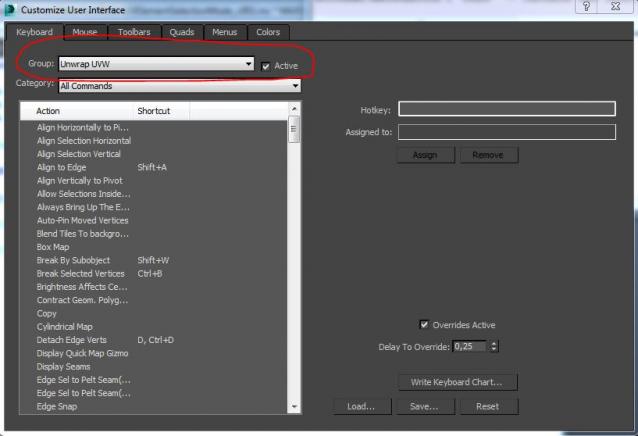The width and height of the screenshot is (638, 436).
Task: Open the Toolbars tab
Action: [x=134, y=32]
